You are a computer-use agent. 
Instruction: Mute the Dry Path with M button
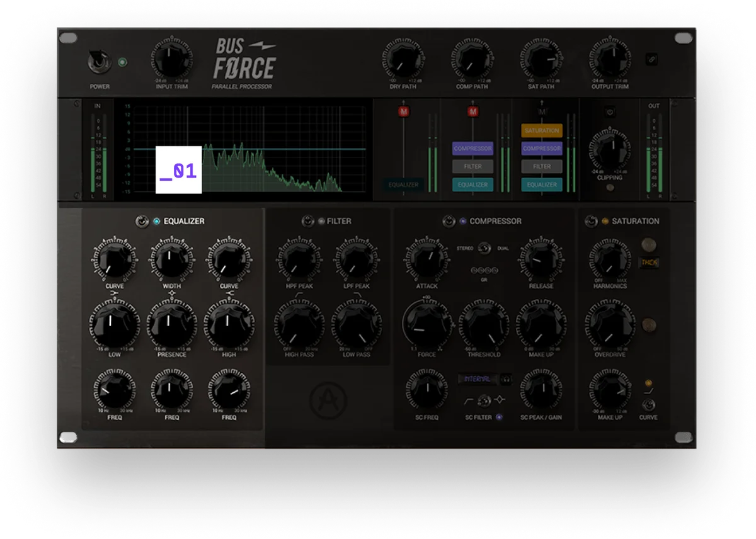403,111
